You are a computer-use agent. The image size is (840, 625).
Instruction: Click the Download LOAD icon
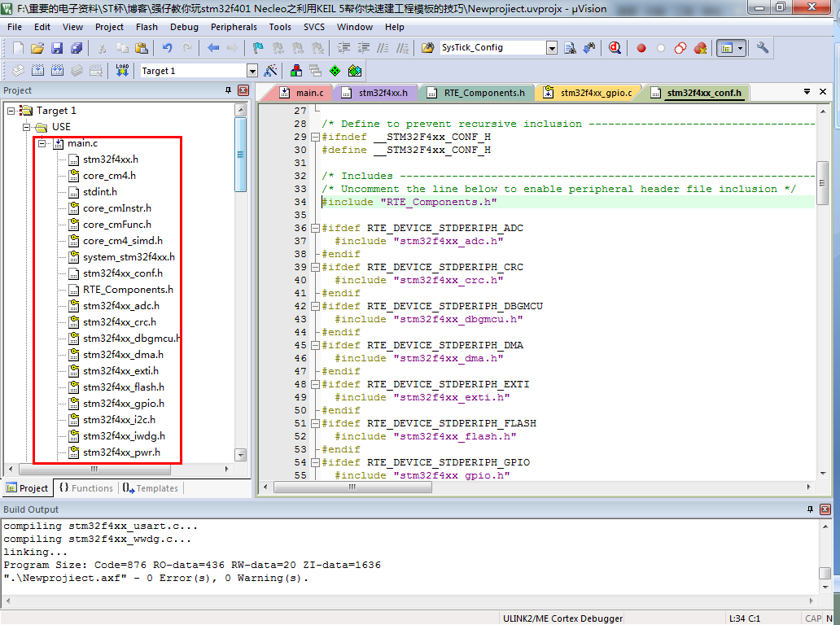coord(122,71)
